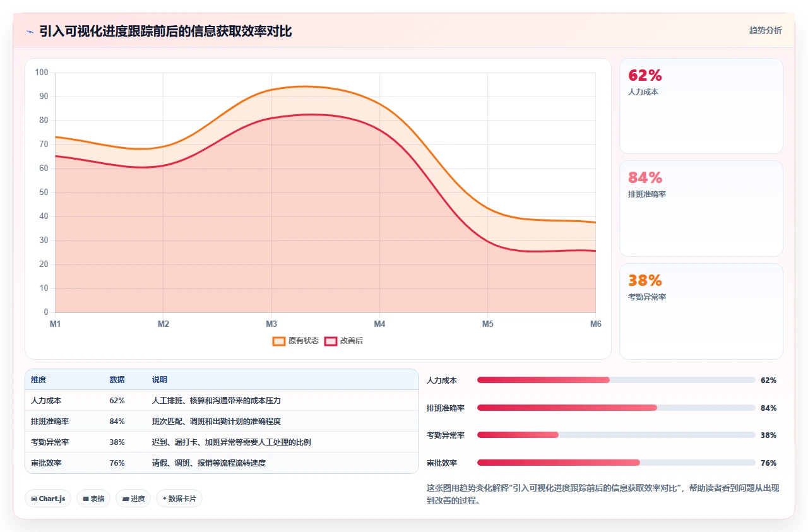Click the 76% label beside 审批效率 bar
The height and width of the screenshot is (532, 808).
(768, 463)
